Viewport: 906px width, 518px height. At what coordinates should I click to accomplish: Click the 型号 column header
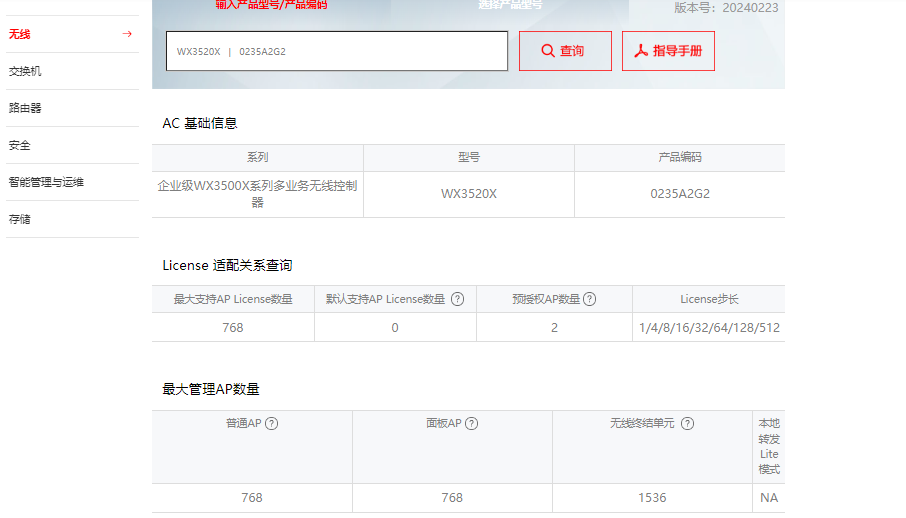tap(469, 157)
